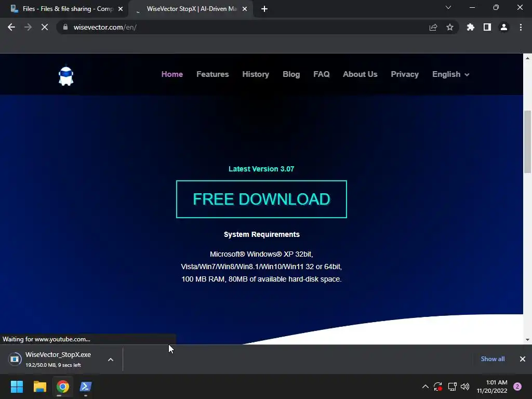This screenshot has width=532, height=399.
Task: Expand the English language dropdown
Action: [451, 74]
